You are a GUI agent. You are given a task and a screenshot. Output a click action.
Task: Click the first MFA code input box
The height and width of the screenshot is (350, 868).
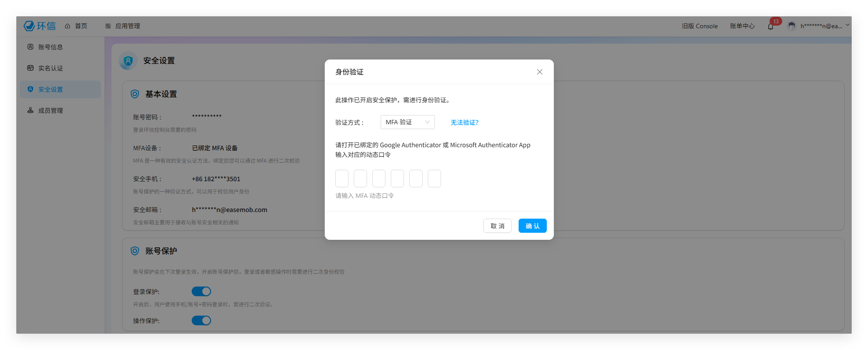point(342,179)
